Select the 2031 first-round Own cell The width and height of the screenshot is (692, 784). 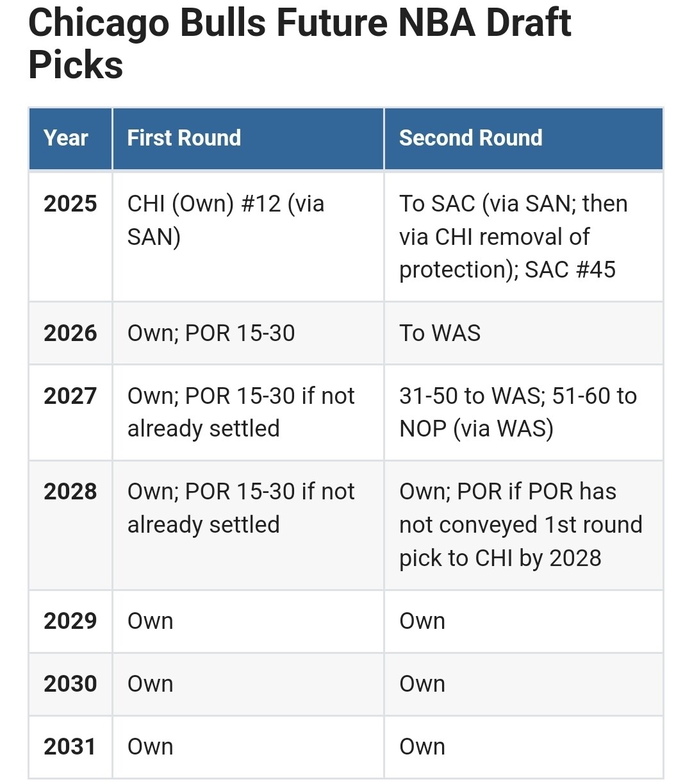click(151, 747)
